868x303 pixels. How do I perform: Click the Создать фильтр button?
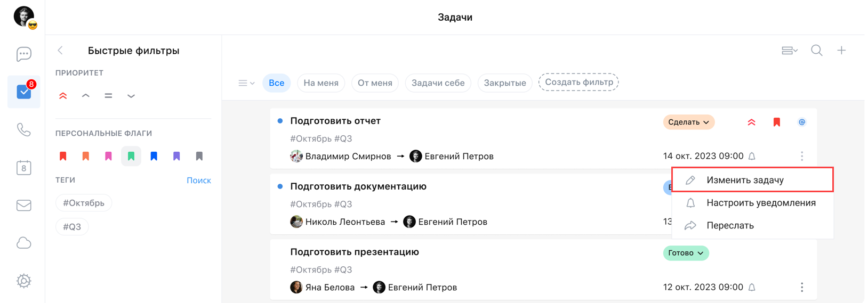(578, 83)
